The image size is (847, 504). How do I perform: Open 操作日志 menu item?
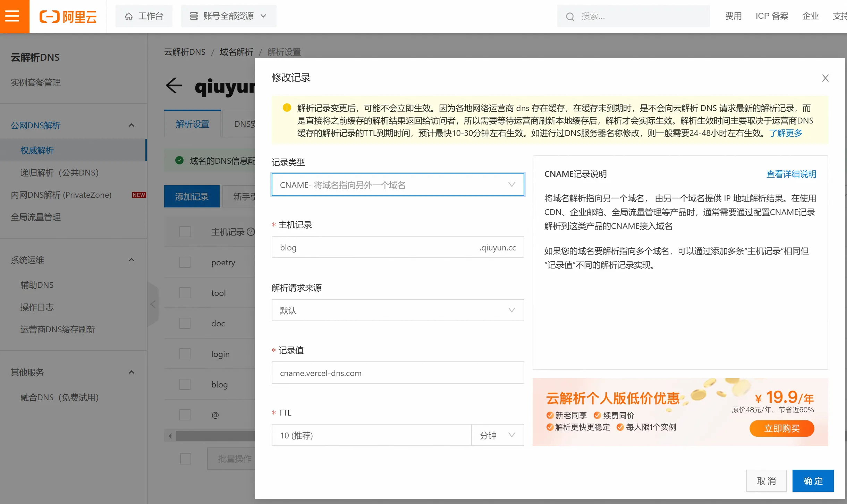[x=37, y=307]
